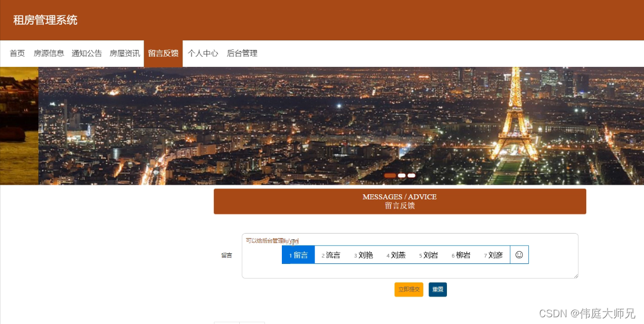Open the 个人中心 personal center menu item
The image size is (644, 324).
coord(203,53)
